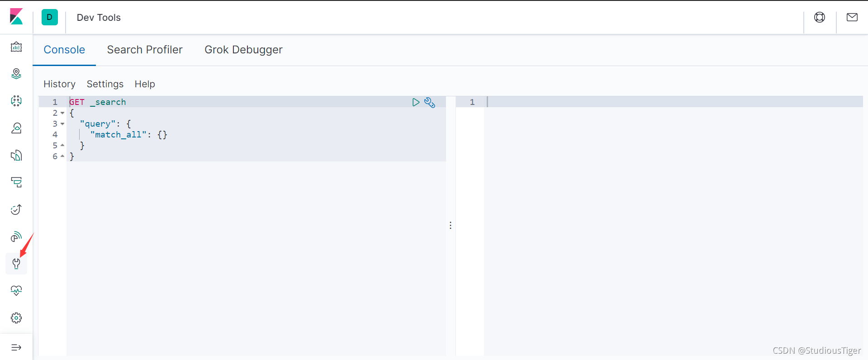Switch to Console tab
The height and width of the screenshot is (360, 868).
64,50
